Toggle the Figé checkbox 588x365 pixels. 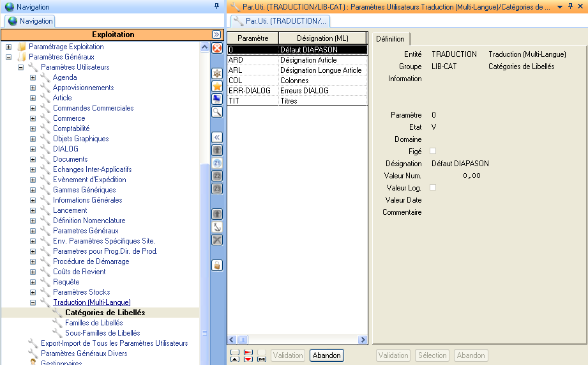(433, 151)
